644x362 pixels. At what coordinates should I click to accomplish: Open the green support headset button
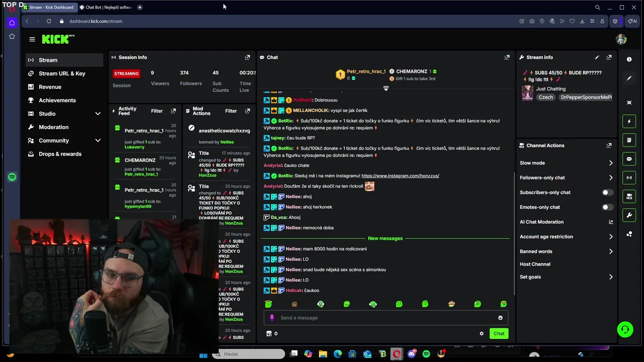625,329
